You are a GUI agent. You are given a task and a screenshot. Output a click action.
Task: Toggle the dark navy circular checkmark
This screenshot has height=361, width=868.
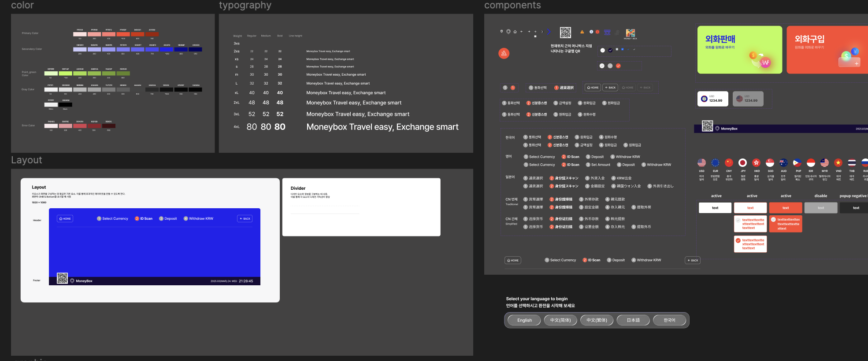click(x=610, y=50)
